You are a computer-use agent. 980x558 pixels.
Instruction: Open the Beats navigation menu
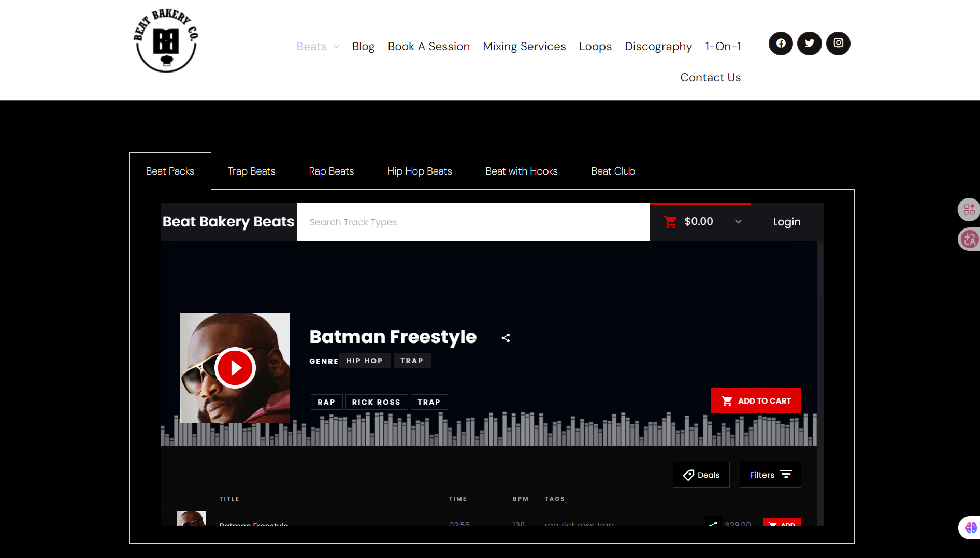click(x=311, y=47)
